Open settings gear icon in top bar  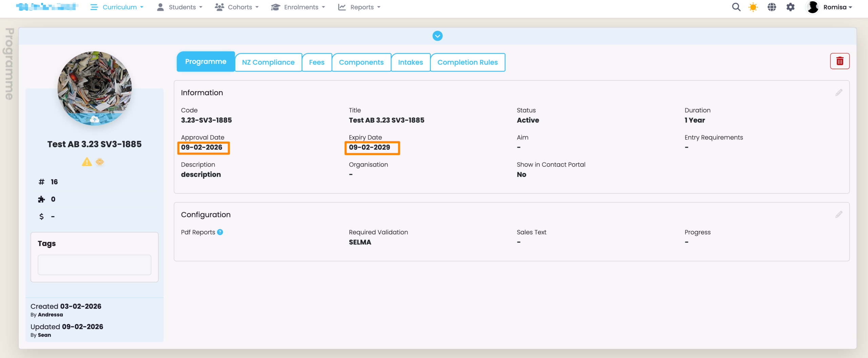[790, 7]
